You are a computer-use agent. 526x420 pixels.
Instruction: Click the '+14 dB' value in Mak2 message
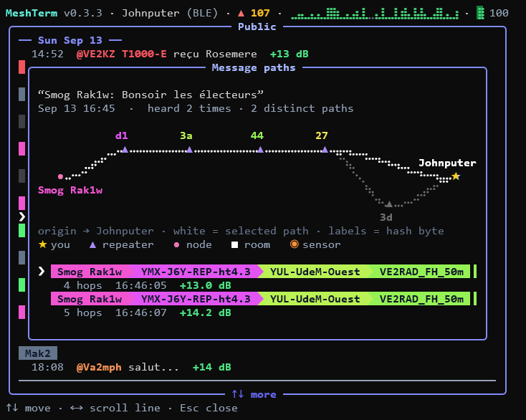click(x=211, y=368)
